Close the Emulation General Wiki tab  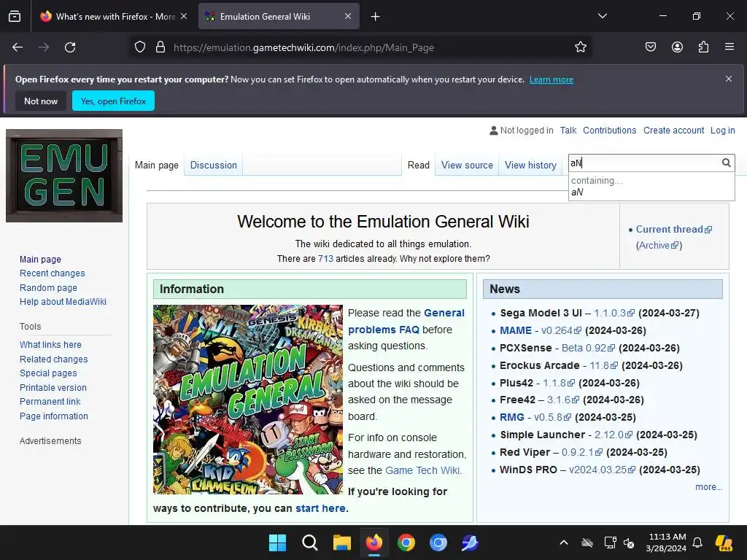348,16
